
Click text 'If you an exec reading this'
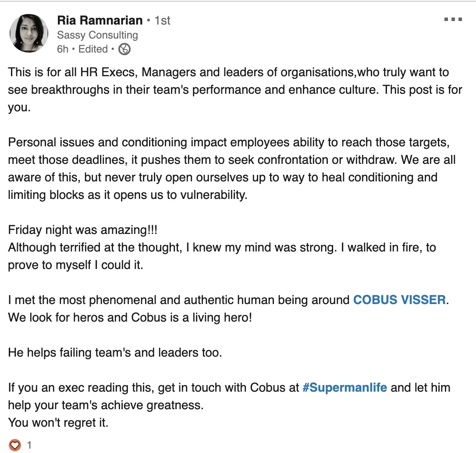click(x=153, y=388)
